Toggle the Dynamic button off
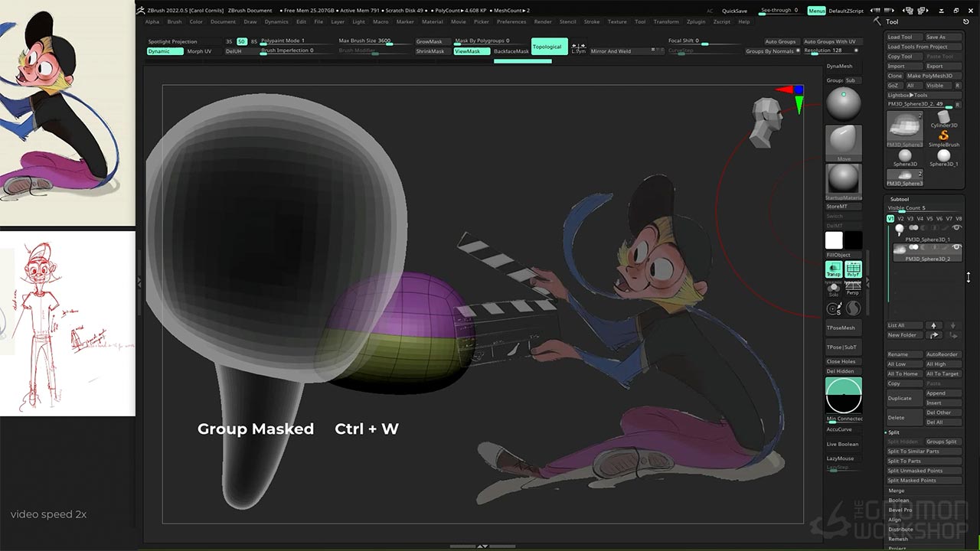Image resolution: width=980 pixels, height=551 pixels. point(165,51)
